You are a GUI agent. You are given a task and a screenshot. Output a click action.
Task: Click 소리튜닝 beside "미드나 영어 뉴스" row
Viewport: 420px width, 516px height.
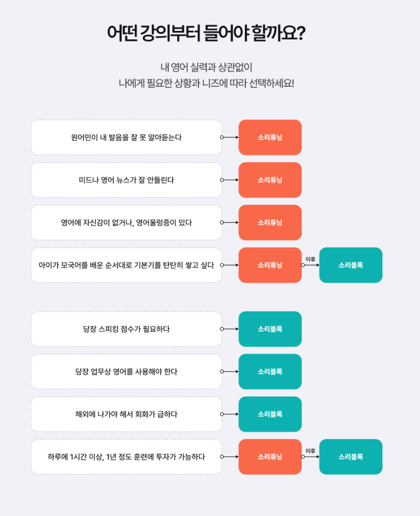pos(270,180)
